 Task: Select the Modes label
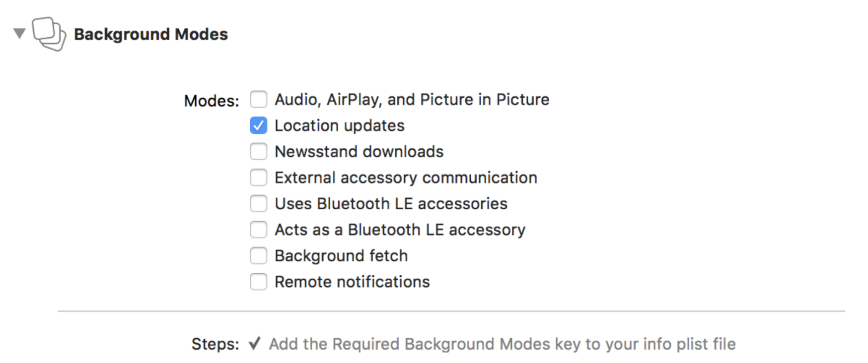(x=211, y=100)
